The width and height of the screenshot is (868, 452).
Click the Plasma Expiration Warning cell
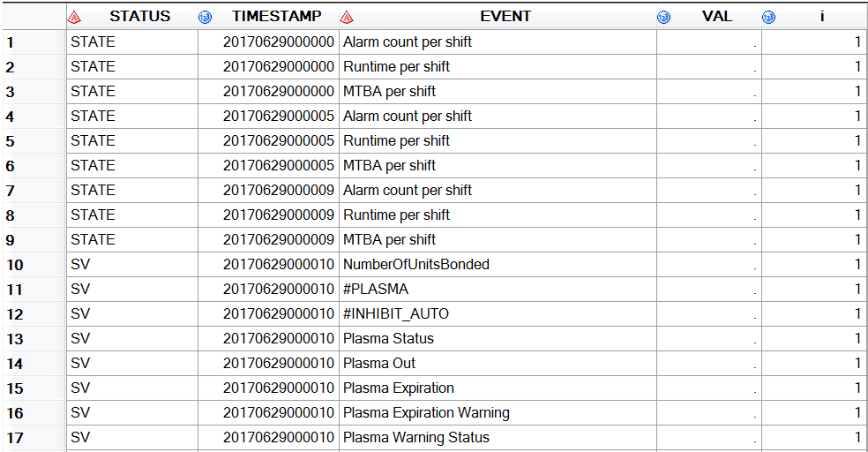click(426, 412)
